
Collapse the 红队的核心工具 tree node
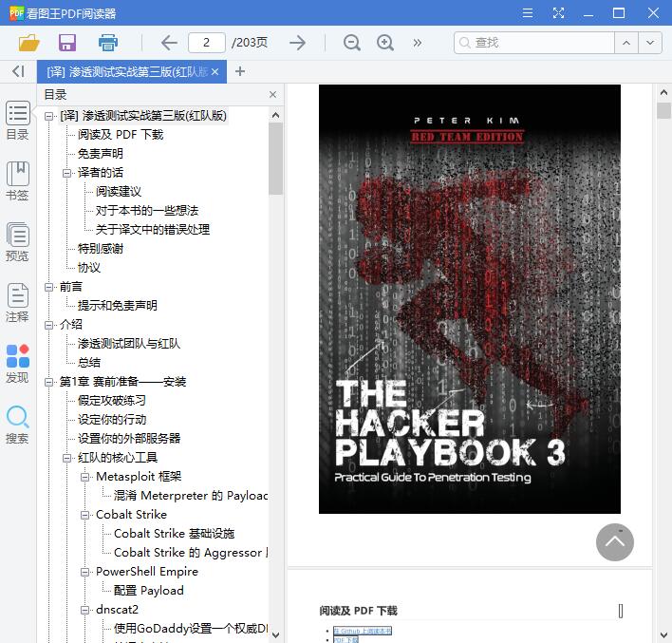coord(66,458)
